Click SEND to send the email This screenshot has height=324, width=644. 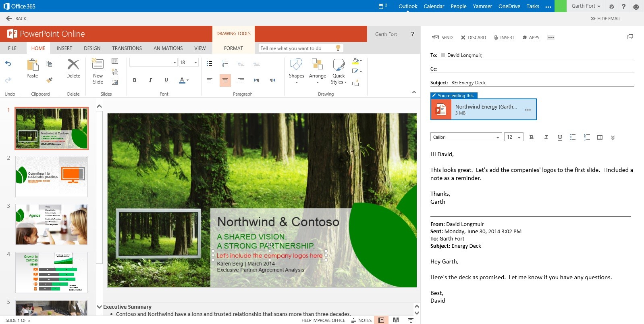pyautogui.click(x=442, y=37)
